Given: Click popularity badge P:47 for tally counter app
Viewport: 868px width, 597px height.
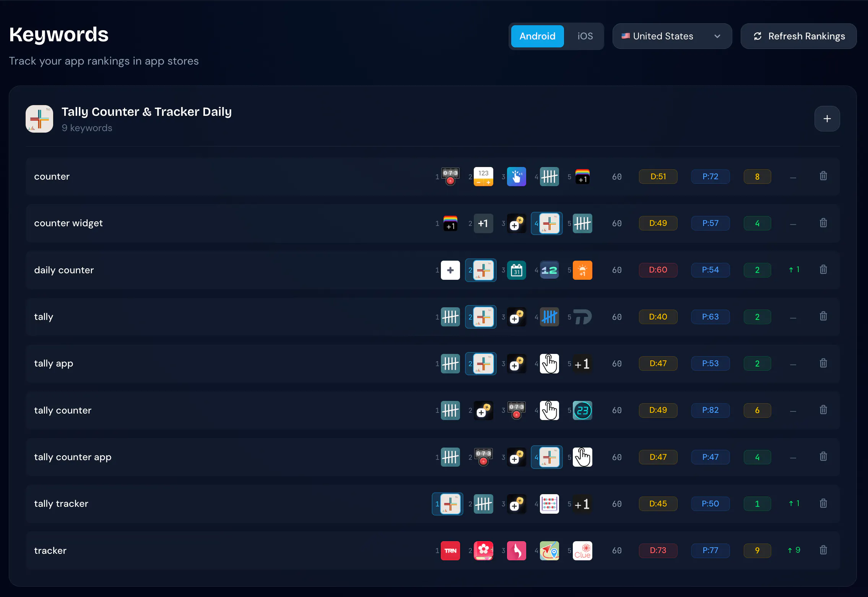Looking at the screenshot, I should coord(710,457).
